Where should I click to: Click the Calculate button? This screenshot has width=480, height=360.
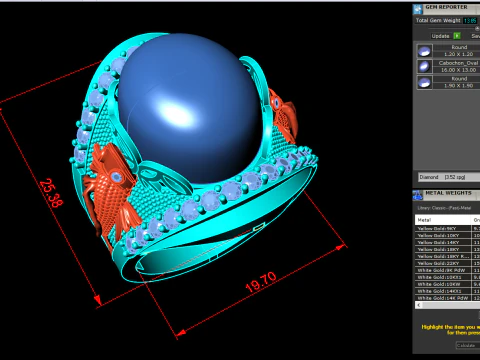[467, 345]
